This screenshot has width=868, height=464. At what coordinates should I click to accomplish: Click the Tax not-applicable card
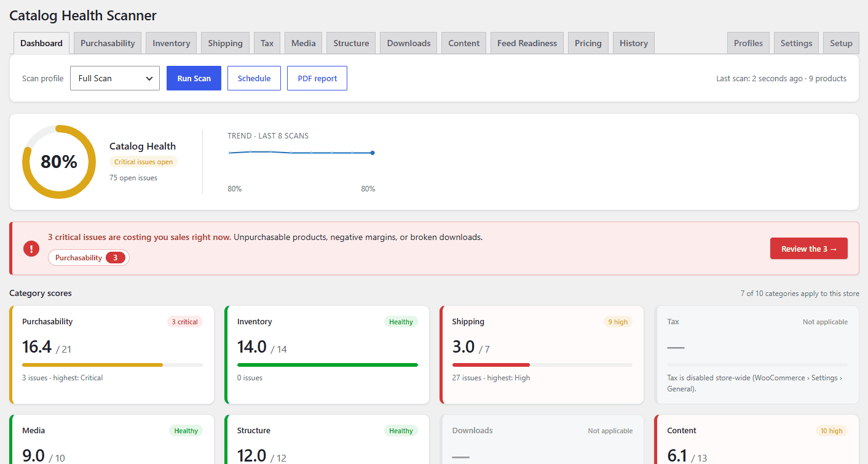(757, 354)
